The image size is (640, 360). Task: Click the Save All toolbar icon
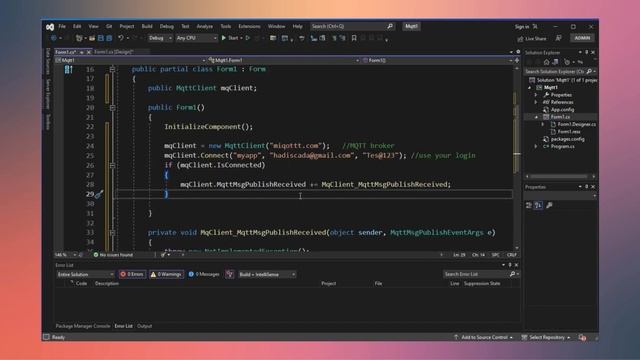(x=109, y=38)
